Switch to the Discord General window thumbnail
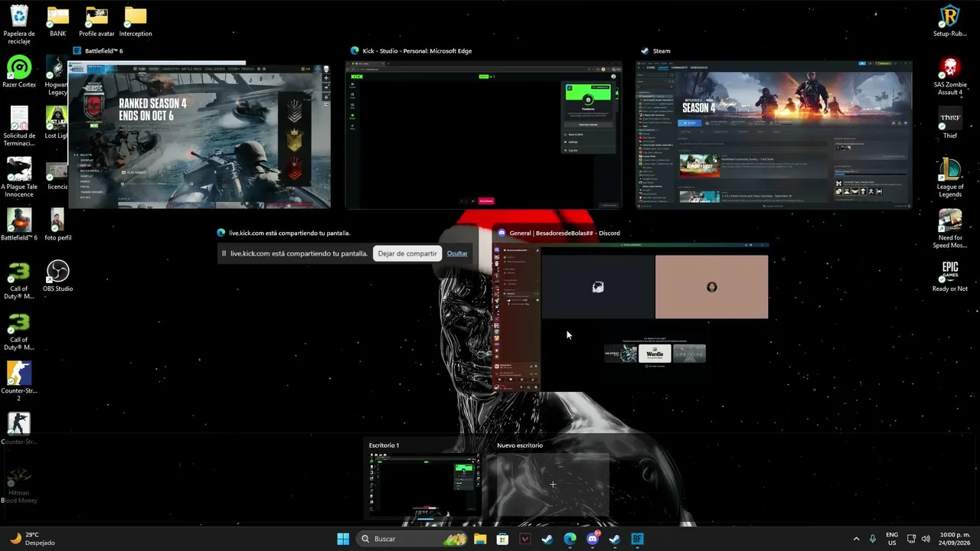Screen dimensions: 980x551 click(631, 318)
